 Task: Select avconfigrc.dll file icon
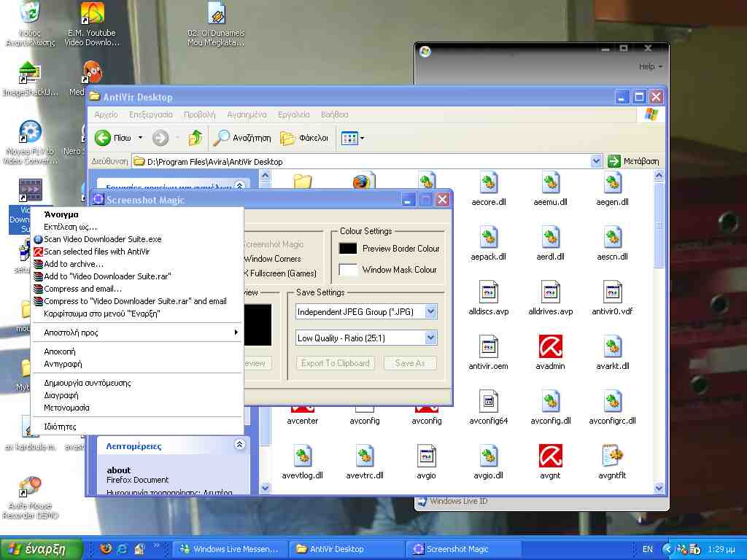pyautogui.click(x=612, y=402)
